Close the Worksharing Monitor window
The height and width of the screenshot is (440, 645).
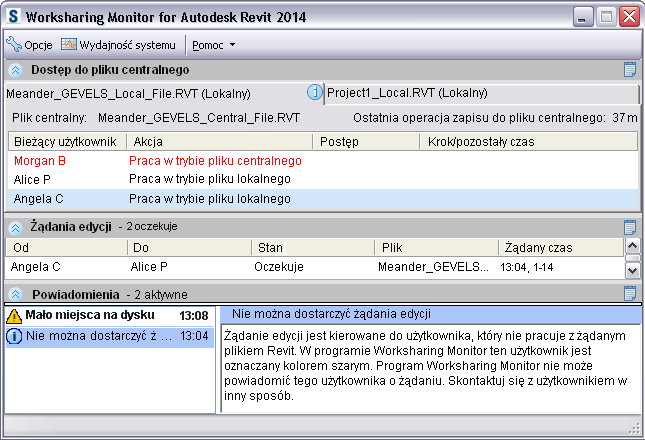coord(629,17)
